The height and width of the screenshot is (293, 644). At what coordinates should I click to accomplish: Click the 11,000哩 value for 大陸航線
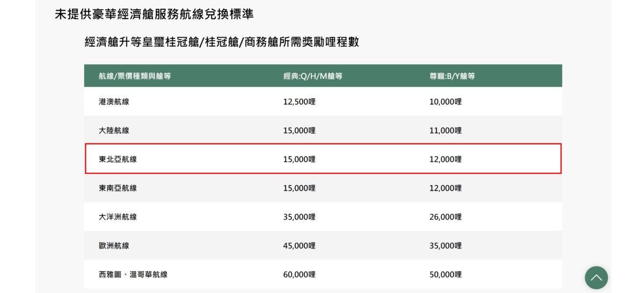[x=445, y=130]
